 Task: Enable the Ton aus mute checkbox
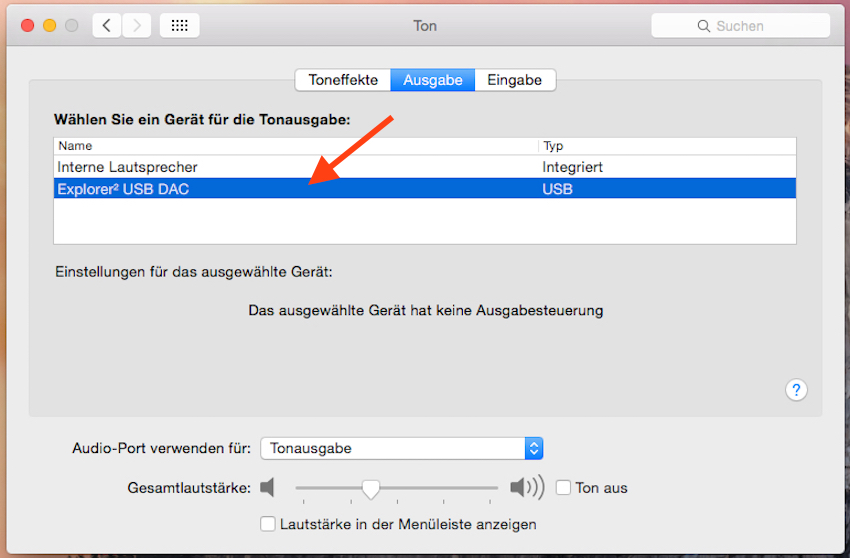tap(563, 488)
